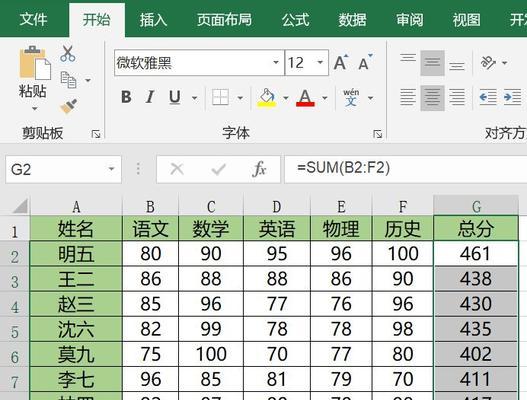Open Insert Function fx dialog

pyautogui.click(x=259, y=169)
